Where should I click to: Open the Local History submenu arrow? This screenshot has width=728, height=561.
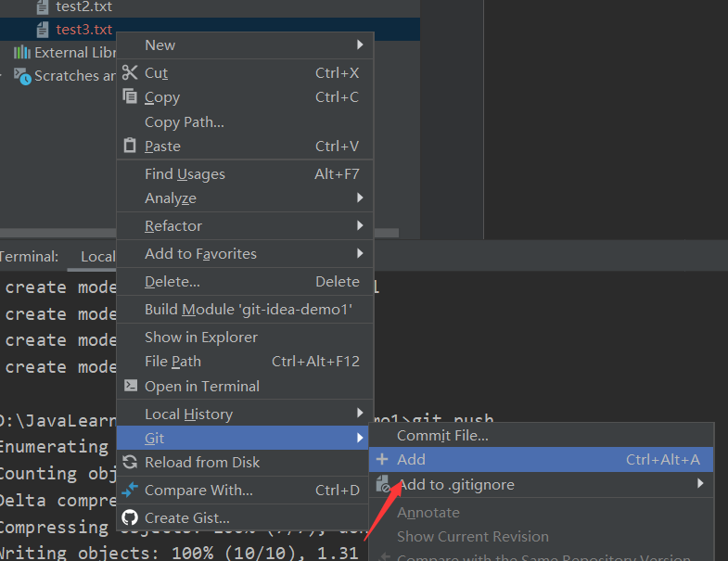[x=360, y=414]
